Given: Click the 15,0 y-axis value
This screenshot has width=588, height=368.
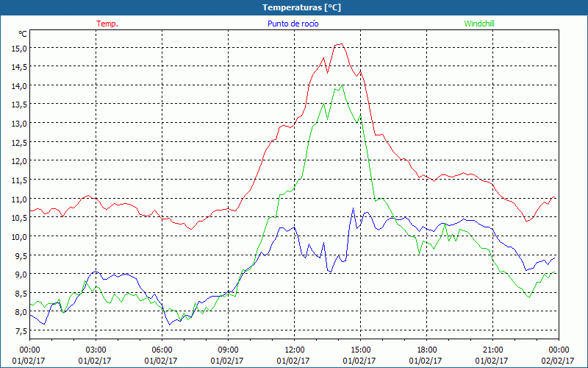Looking at the screenshot, I should 19,49.
